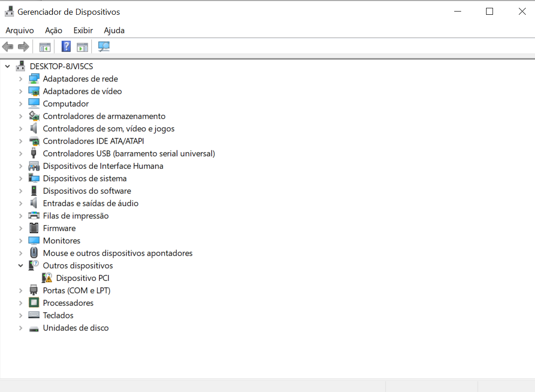Click the Dispositivos do software icon
The image size is (535, 392).
point(34,191)
